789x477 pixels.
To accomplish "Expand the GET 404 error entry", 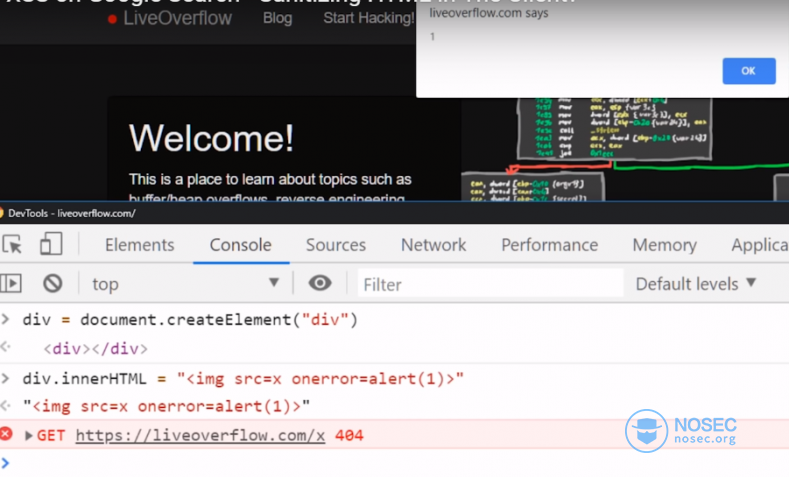I will [29, 435].
